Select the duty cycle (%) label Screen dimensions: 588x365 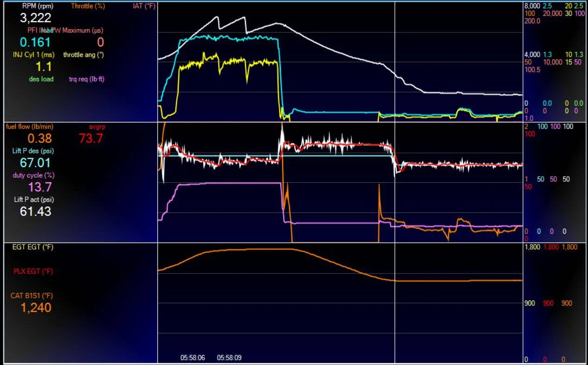coord(33,175)
